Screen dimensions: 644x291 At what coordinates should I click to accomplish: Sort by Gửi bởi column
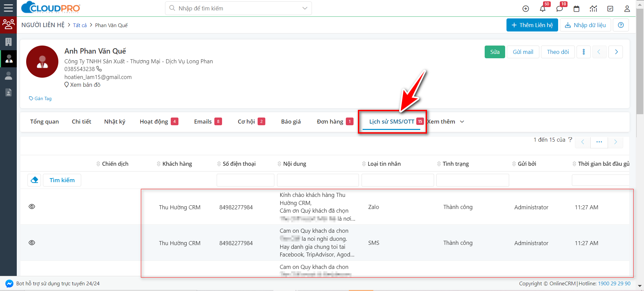pos(524,164)
